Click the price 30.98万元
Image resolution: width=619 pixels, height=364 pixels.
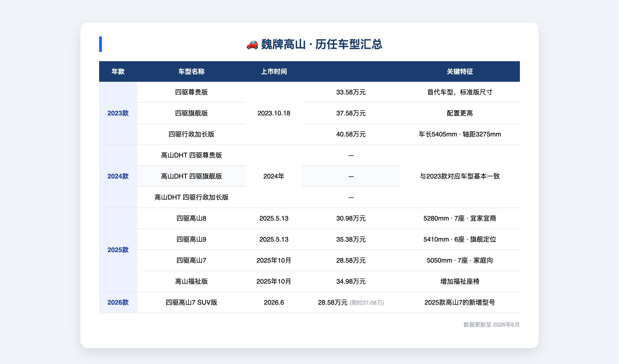coord(351,218)
